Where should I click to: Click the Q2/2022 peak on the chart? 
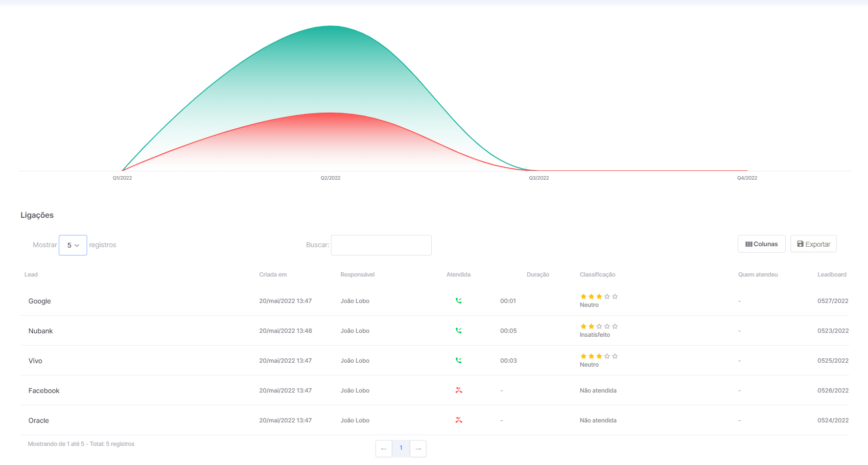[x=330, y=26]
